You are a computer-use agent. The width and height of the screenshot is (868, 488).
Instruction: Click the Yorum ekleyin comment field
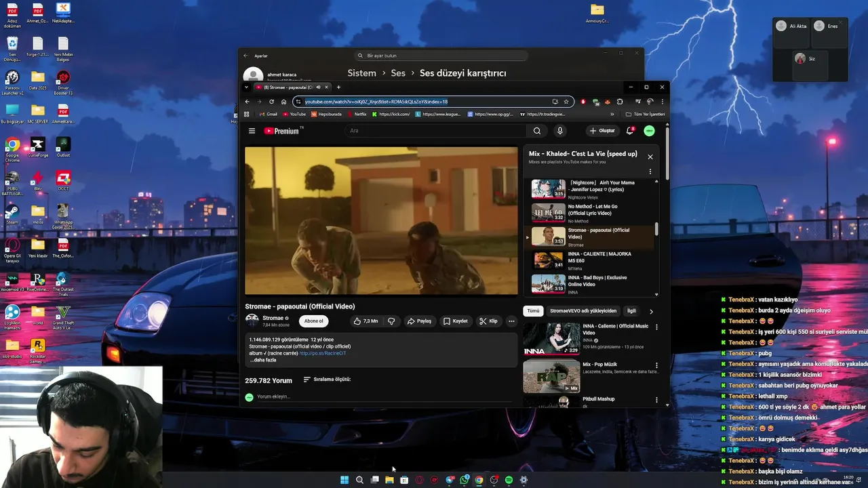(x=383, y=396)
